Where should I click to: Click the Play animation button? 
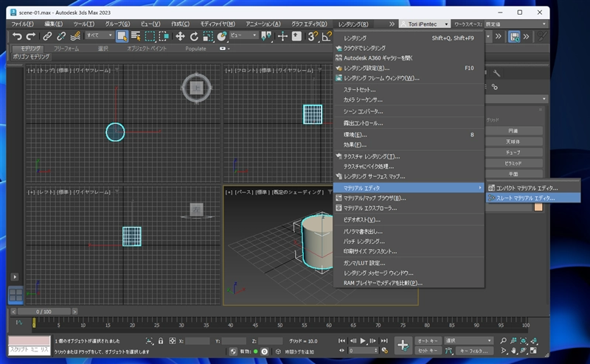[363, 340]
